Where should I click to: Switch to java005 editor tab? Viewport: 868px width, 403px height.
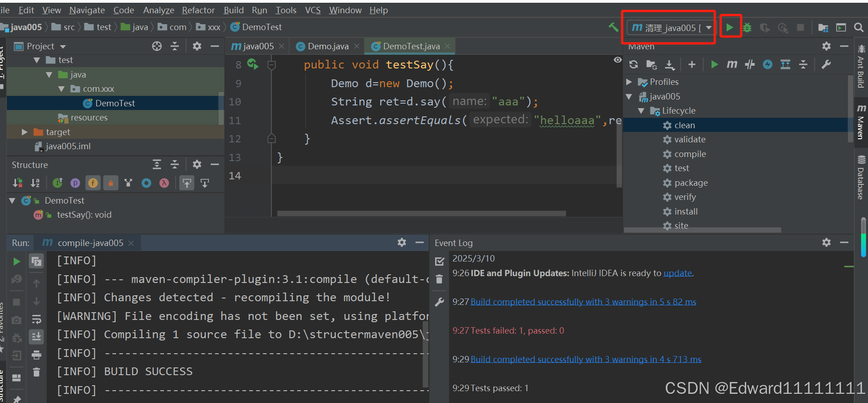click(258, 46)
